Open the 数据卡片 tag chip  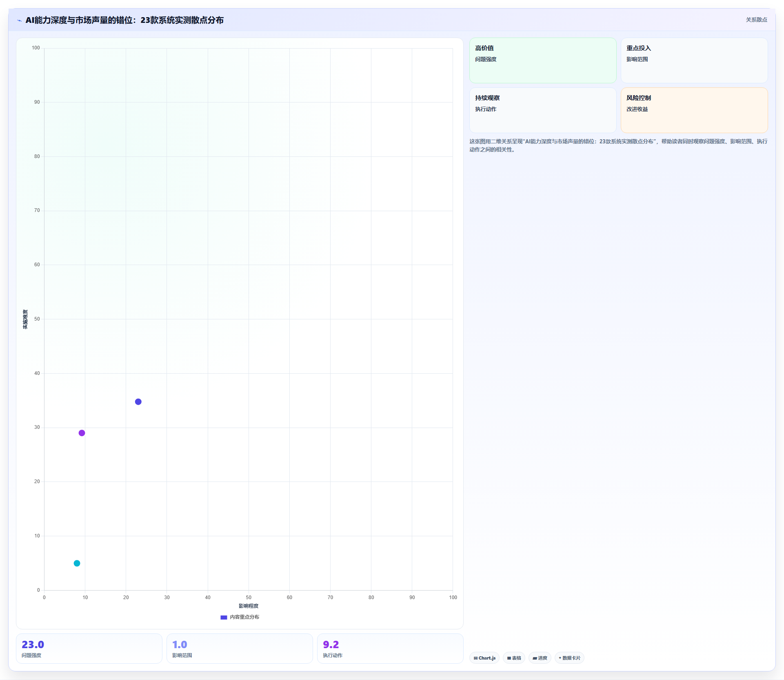coord(569,658)
